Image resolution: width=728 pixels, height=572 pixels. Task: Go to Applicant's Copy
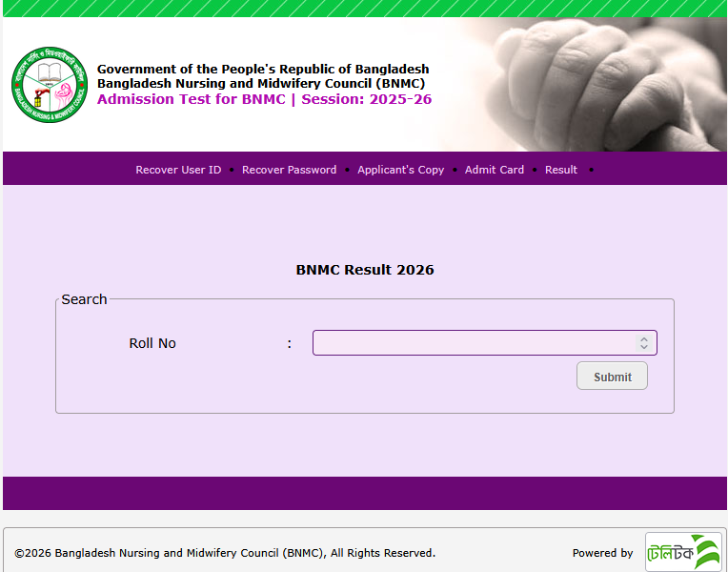tap(400, 170)
